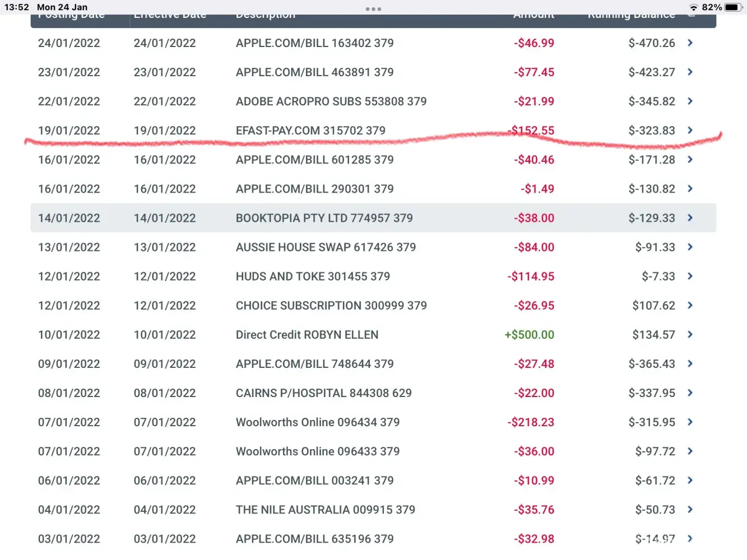
Task: Select the Woolworths Online 096434 description
Action: pyautogui.click(x=318, y=422)
